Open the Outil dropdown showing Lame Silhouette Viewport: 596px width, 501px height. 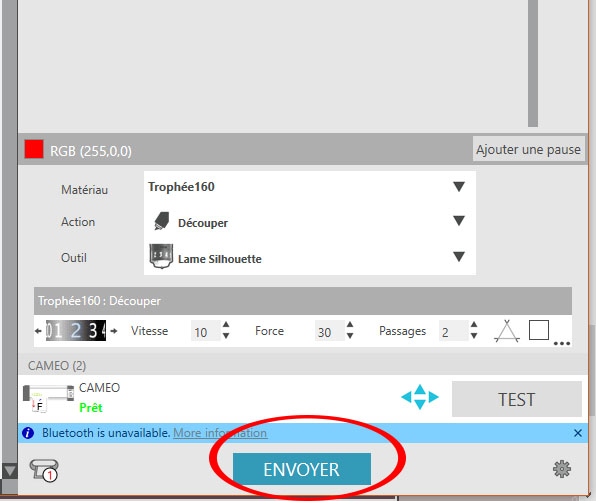(x=309, y=258)
